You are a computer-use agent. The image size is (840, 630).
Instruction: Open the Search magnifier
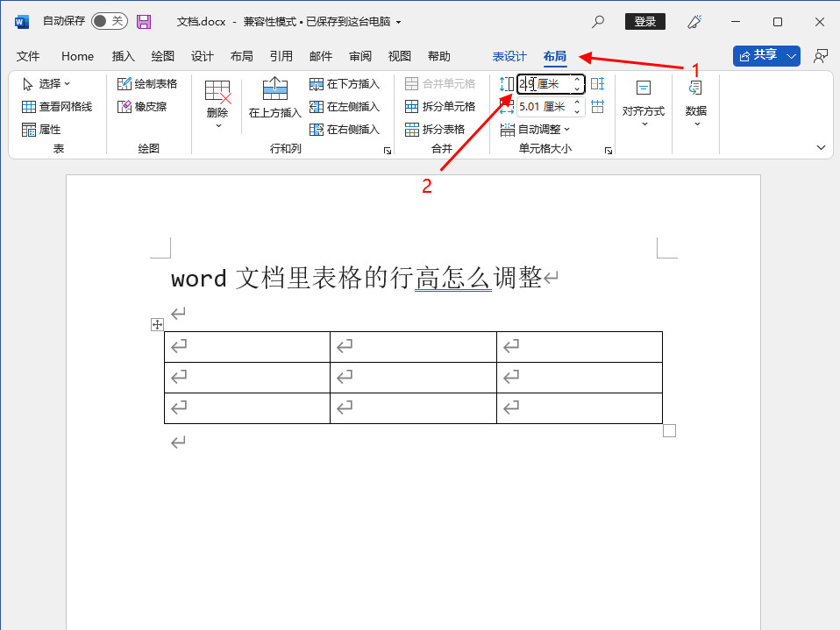pyautogui.click(x=598, y=22)
